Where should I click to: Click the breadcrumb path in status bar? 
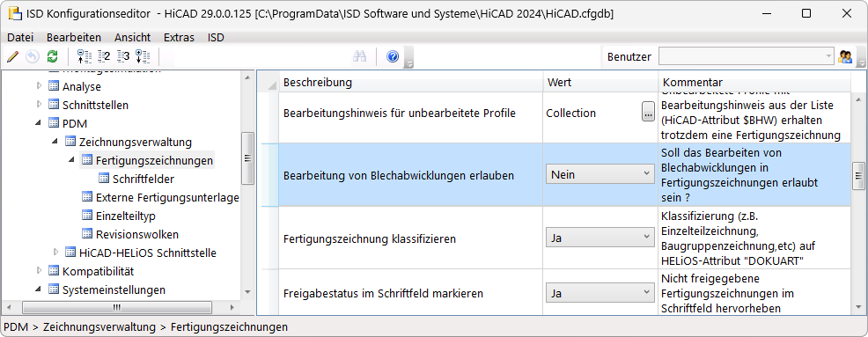(x=146, y=327)
